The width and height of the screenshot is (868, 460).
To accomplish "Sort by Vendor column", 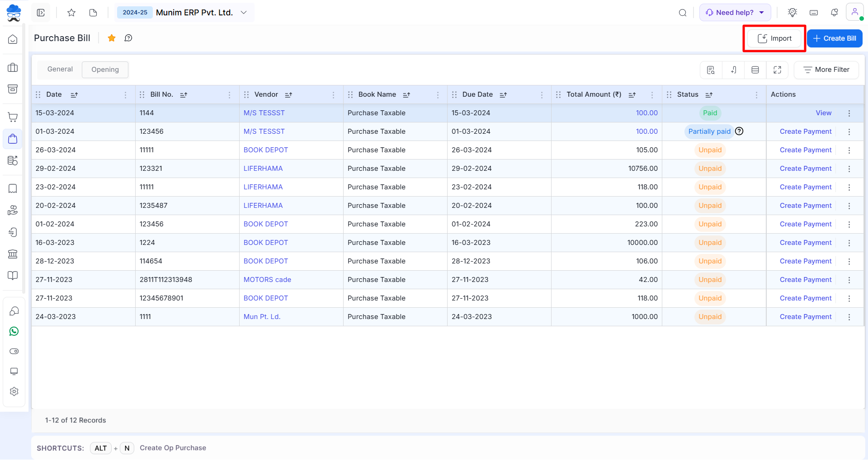I will pos(288,94).
